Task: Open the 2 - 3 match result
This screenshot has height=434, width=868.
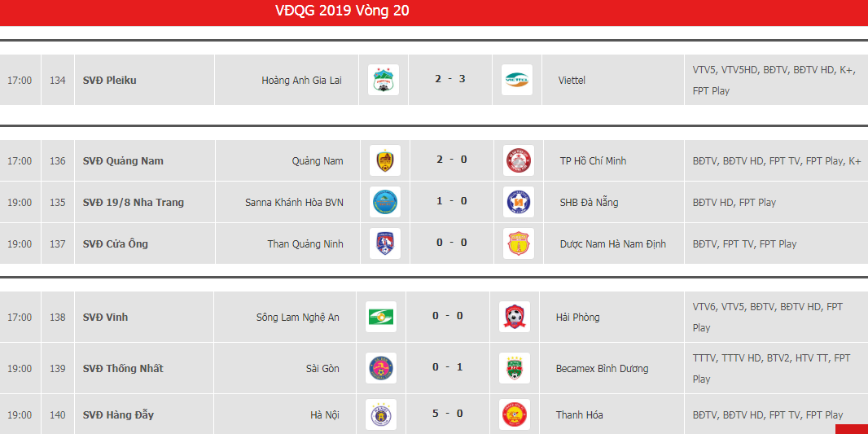Action: pyautogui.click(x=450, y=79)
